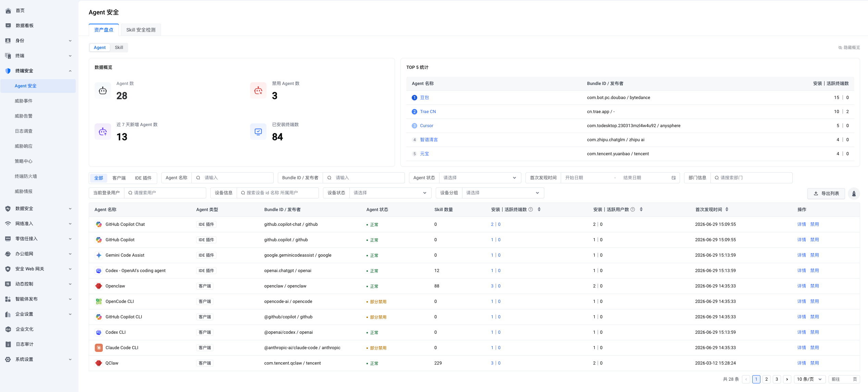Select the 资产盘点 tab
The height and width of the screenshot is (392, 868).
104,30
